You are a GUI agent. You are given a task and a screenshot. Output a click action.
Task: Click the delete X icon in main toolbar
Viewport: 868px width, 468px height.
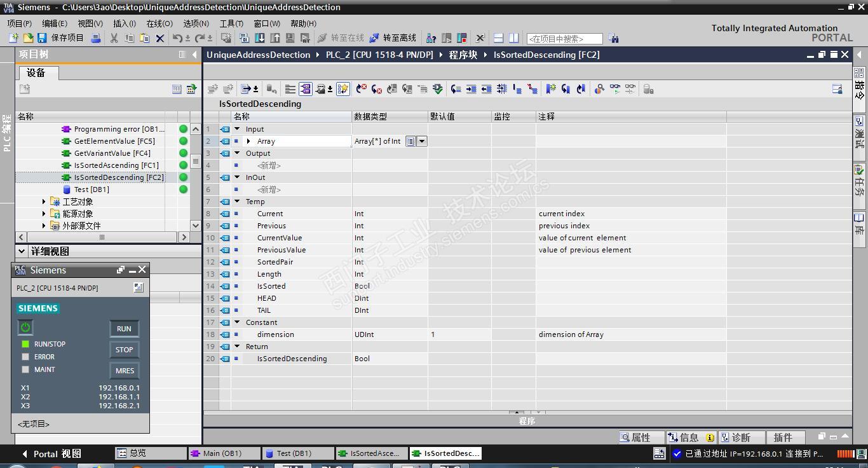click(160, 38)
